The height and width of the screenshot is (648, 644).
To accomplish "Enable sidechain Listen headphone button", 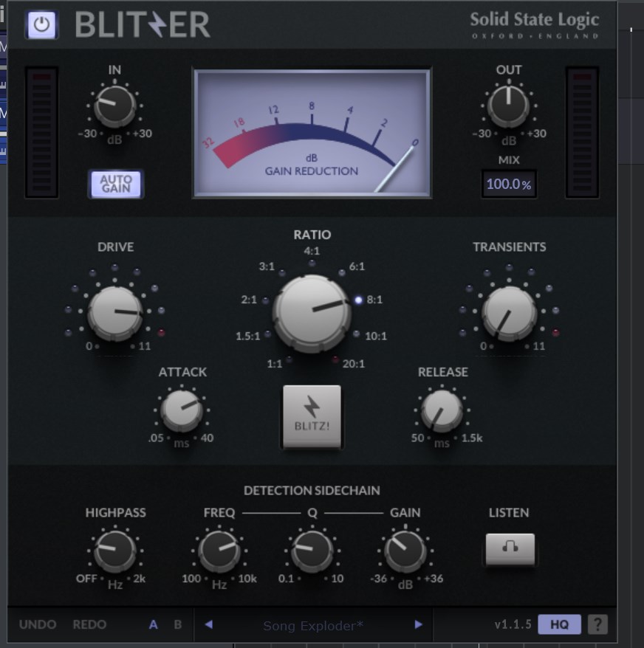I will point(510,548).
